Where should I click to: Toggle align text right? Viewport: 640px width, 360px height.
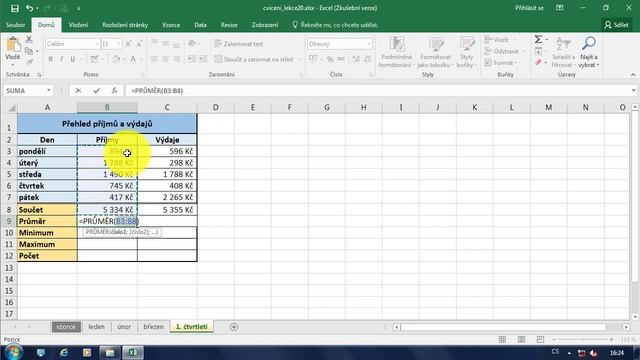pyautogui.click(x=177, y=59)
